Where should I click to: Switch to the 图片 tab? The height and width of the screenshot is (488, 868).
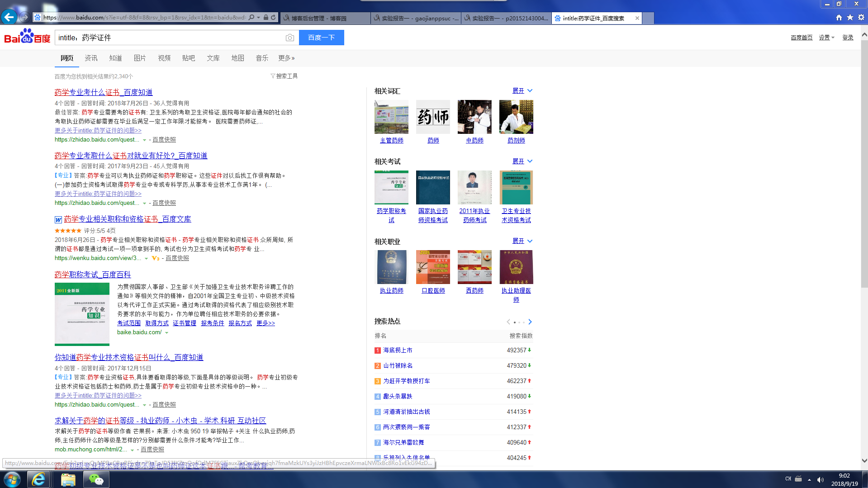click(140, 58)
